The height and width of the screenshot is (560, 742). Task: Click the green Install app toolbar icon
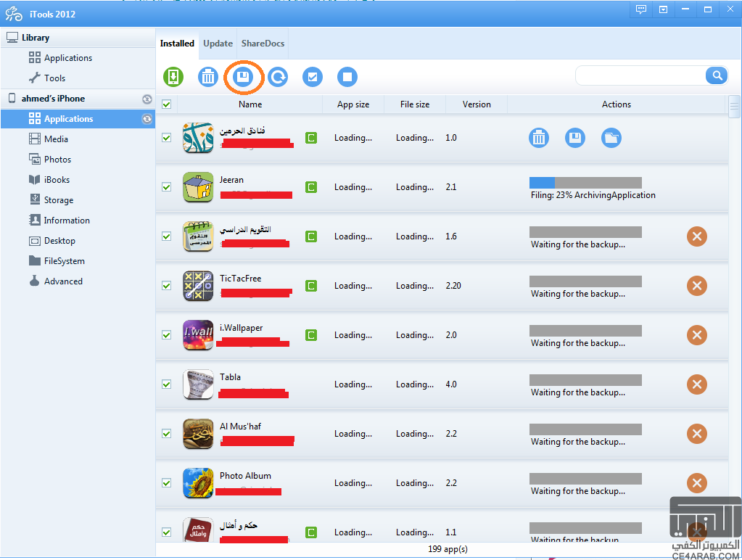tap(173, 77)
